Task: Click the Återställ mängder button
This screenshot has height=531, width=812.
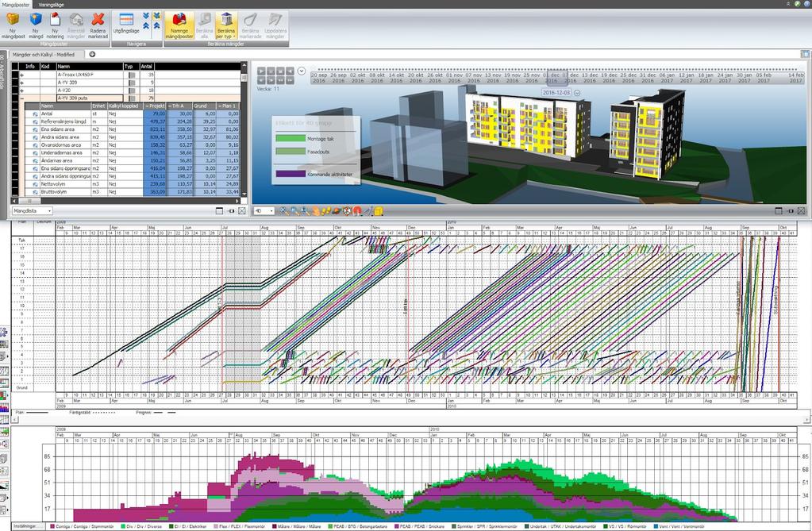Action: point(75,26)
